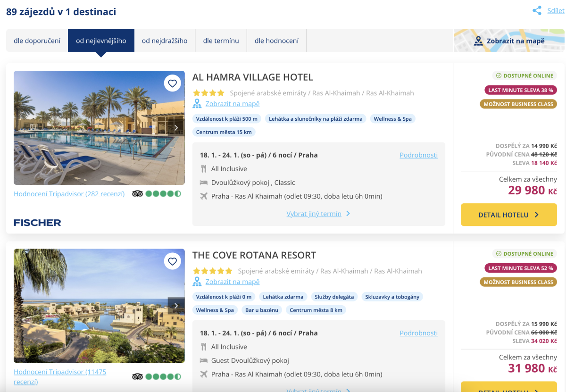566x392 pixels.
Task: Select the 'dle termínu' sort tab
Action: 221,41
